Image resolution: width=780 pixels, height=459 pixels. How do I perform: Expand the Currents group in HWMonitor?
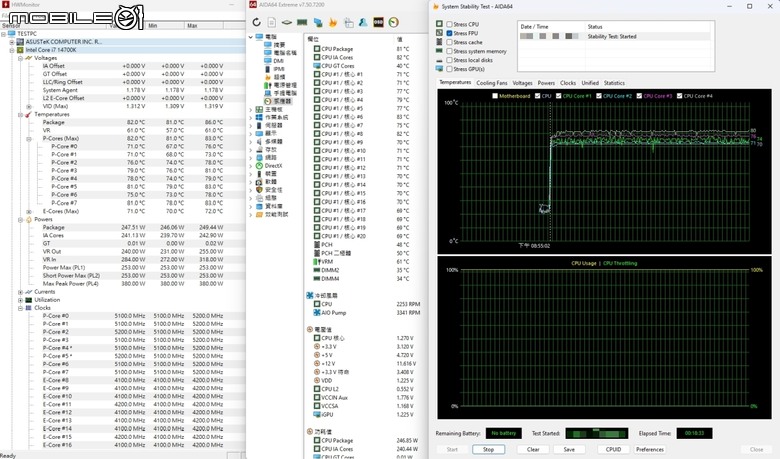20,292
